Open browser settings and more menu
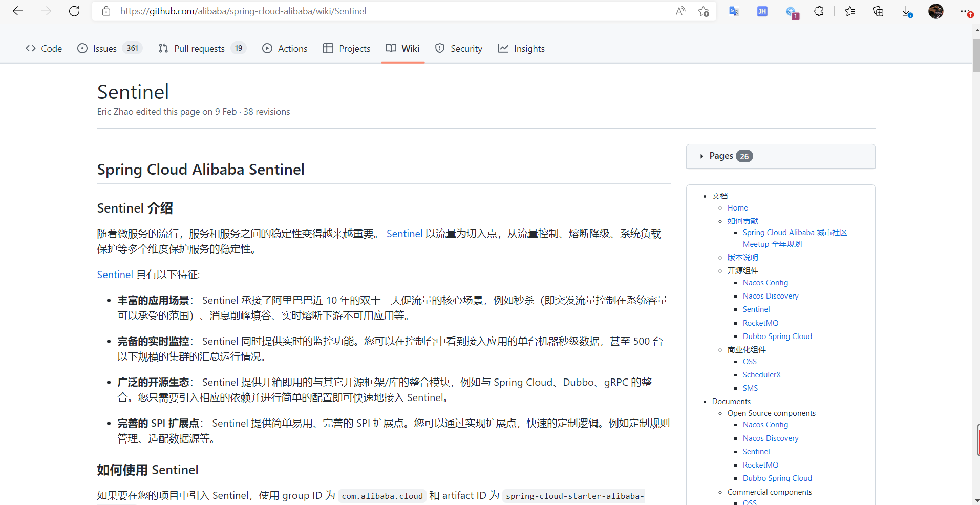The height and width of the screenshot is (505, 980). (x=966, y=11)
